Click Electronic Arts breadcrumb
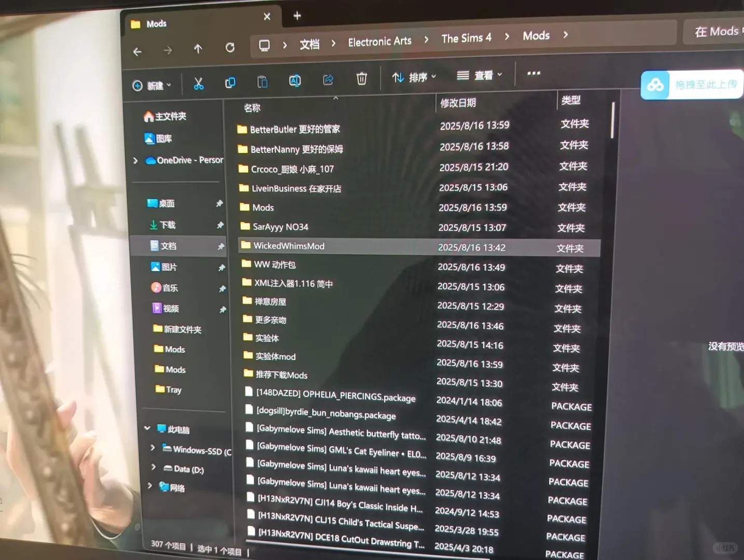Screen dimensions: 744x560 pos(380,41)
